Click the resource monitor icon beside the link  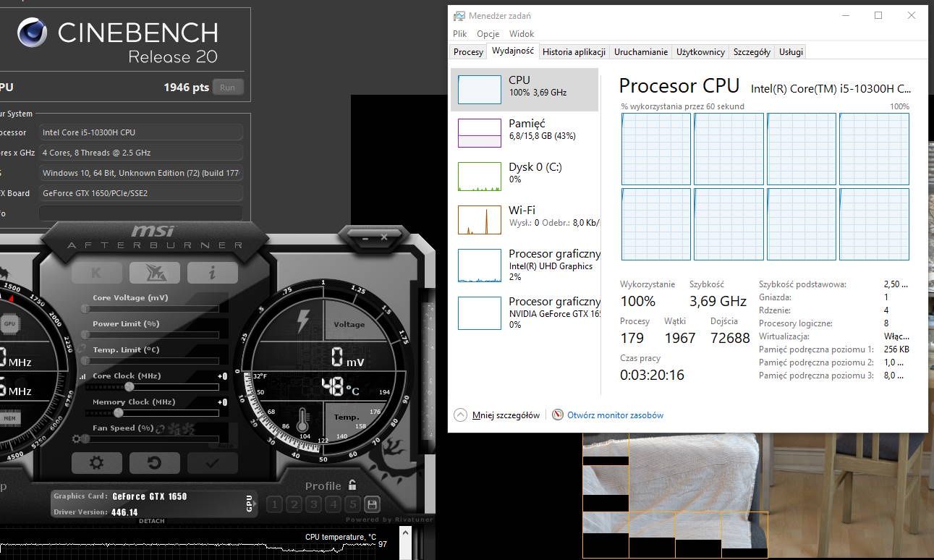tap(558, 415)
